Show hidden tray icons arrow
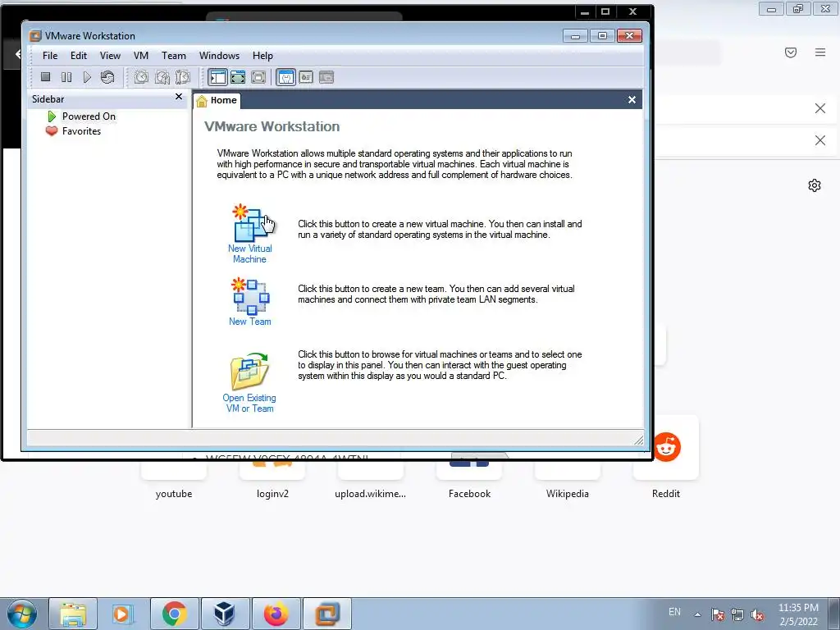This screenshot has width=840, height=630. point(697,614)
